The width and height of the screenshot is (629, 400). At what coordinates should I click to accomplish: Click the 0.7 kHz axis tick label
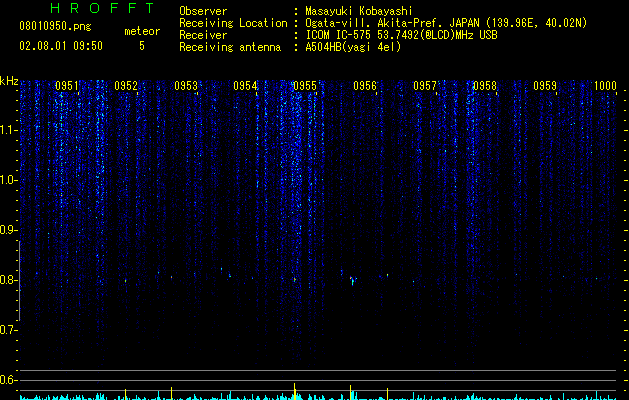click(x=9, y=330)
